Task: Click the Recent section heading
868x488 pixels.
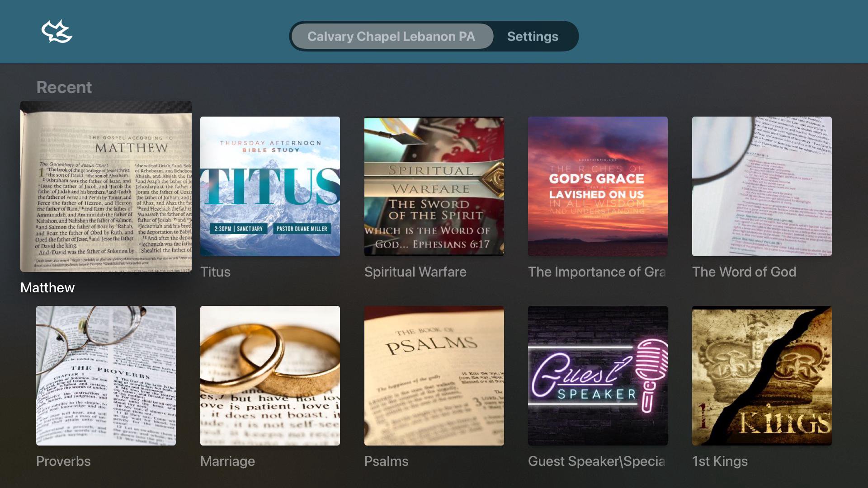Action: point(64,87)
